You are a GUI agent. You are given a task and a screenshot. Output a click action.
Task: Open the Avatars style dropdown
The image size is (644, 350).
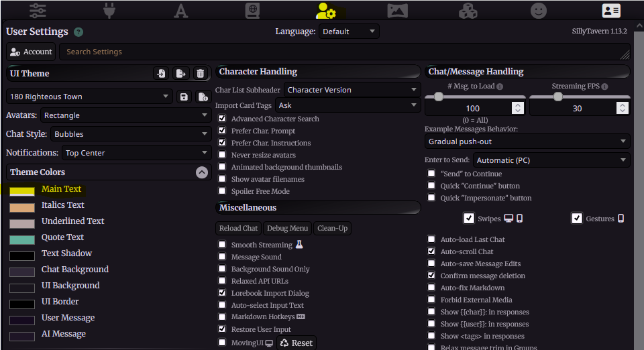click(x=125, y=115)
